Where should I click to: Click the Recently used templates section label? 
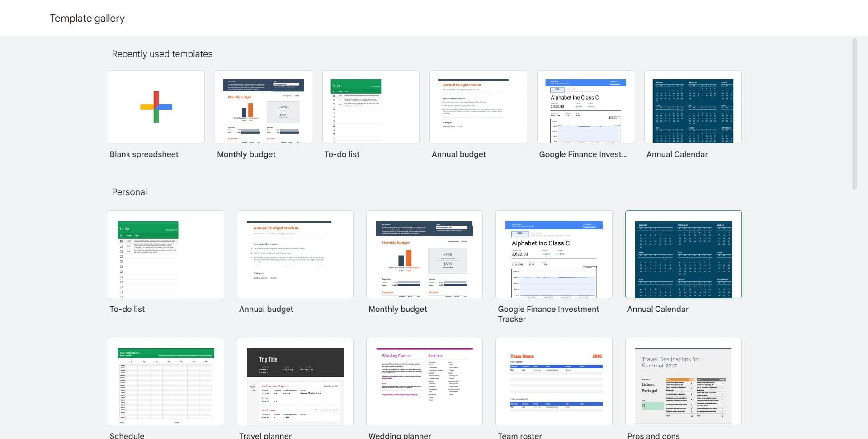click(x=162, y=54)
